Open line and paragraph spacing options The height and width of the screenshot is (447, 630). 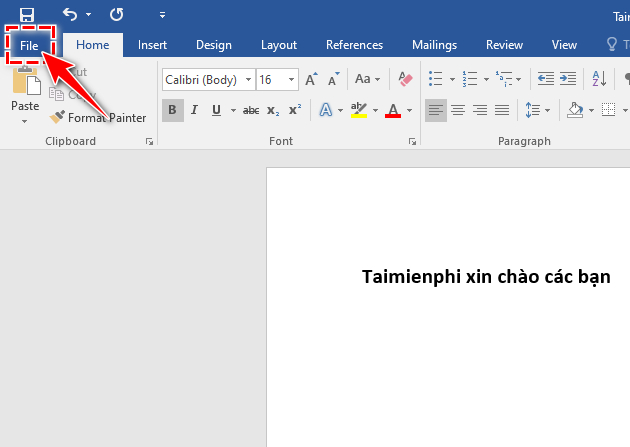(533, 110)
